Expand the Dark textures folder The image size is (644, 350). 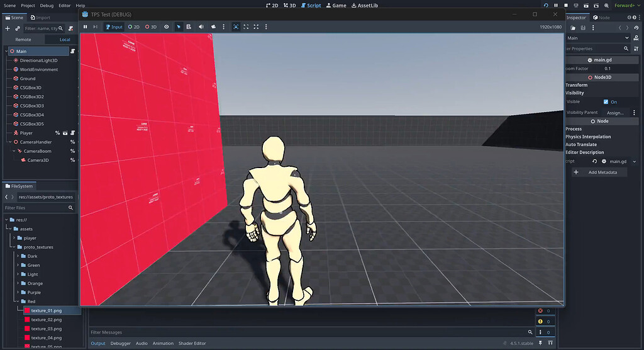tap(18, 256)
